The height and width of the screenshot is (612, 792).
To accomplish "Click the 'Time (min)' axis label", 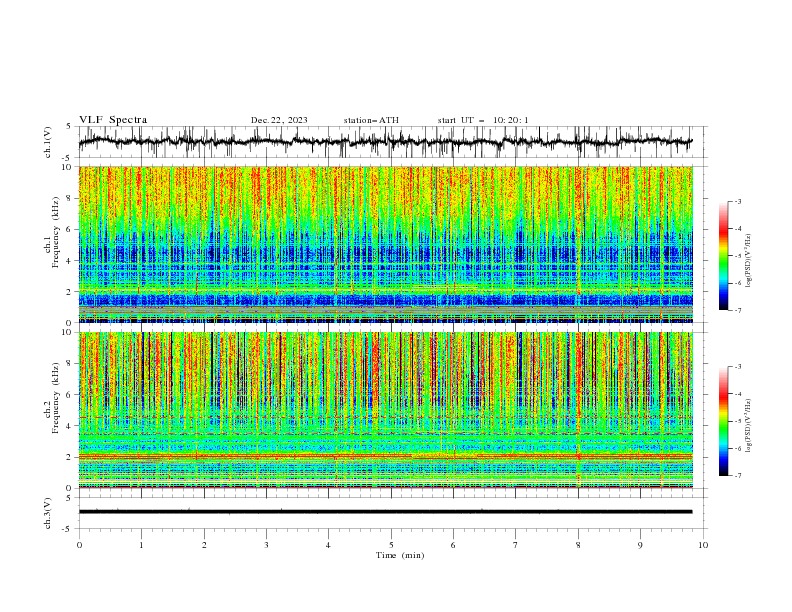I will [400, 555].
